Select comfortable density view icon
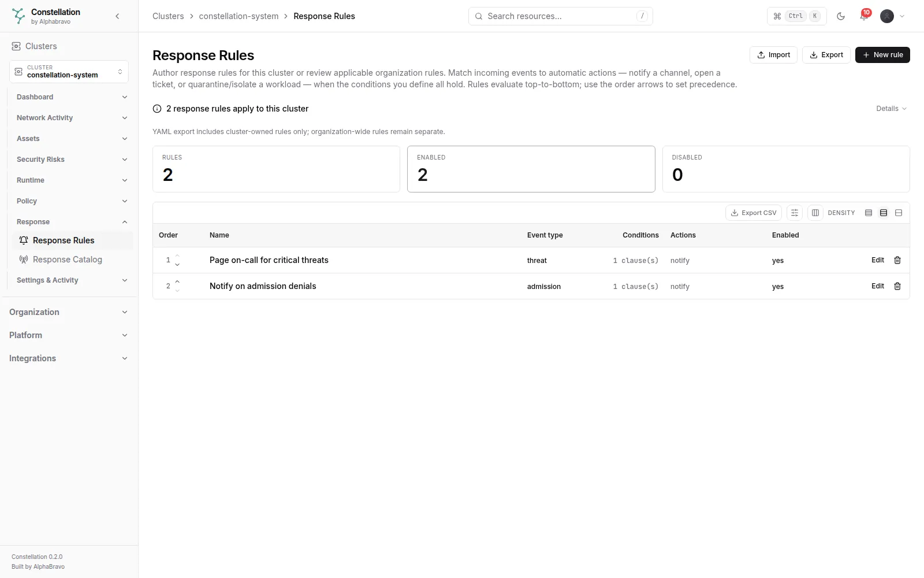Viewport: 924px width, 578px height. coord(899,213)
